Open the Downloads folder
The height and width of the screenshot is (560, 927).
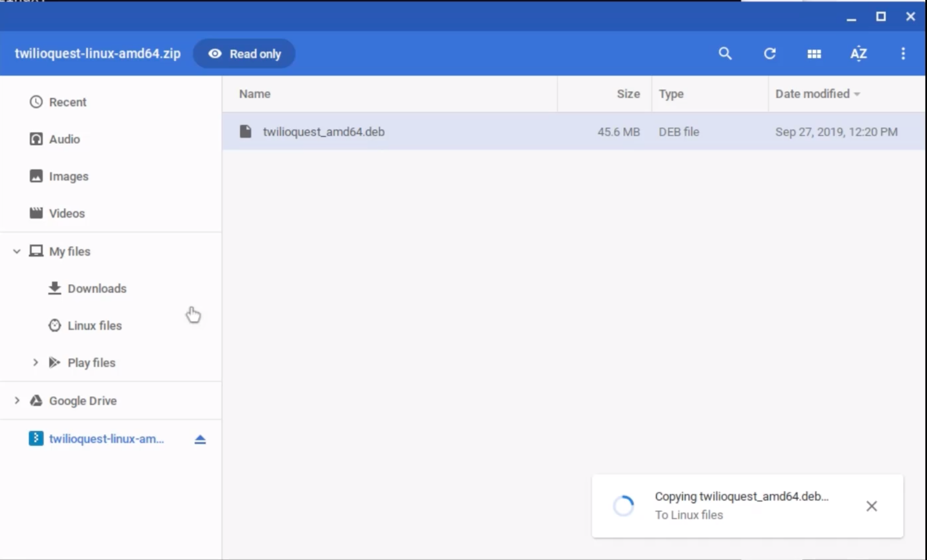tap(97, 288)
